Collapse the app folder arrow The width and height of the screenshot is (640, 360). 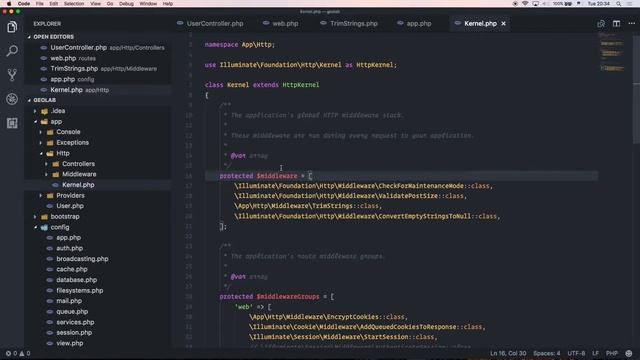[x=35, y=122]
